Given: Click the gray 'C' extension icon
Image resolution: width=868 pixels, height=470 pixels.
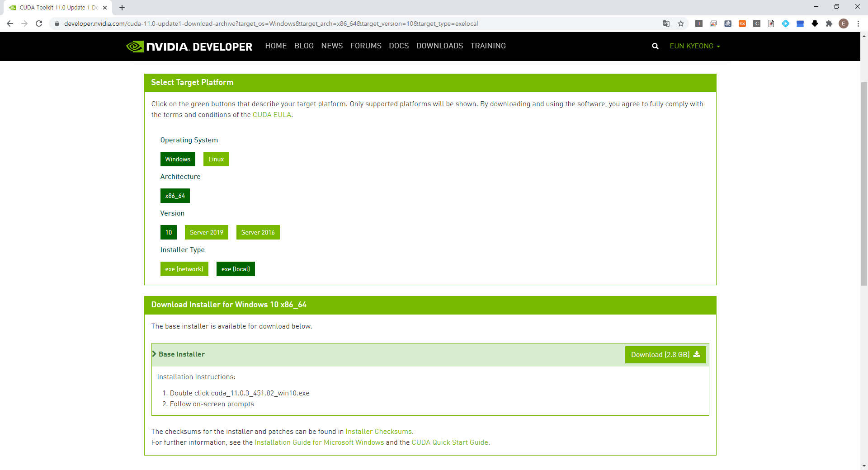Looking at the screenshot, I should click(x=757, y=23).
